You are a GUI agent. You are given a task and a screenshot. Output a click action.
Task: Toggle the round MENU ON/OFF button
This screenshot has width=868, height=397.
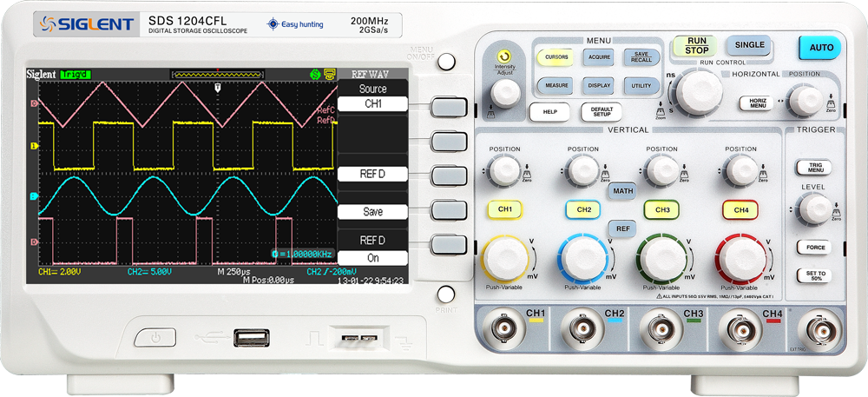(x=446, y=62)
